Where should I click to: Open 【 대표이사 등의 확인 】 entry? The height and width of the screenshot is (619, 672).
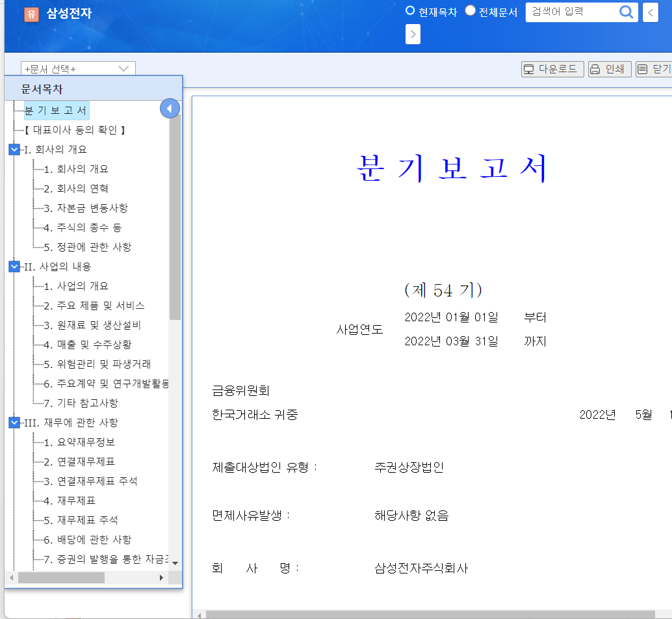[x=75, y=130]
